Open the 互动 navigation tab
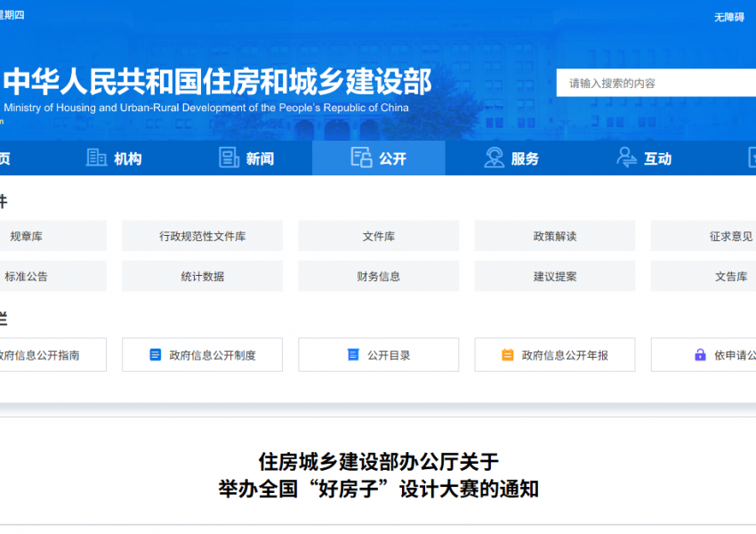Screen dimensions: 756x534 (644, 158)
